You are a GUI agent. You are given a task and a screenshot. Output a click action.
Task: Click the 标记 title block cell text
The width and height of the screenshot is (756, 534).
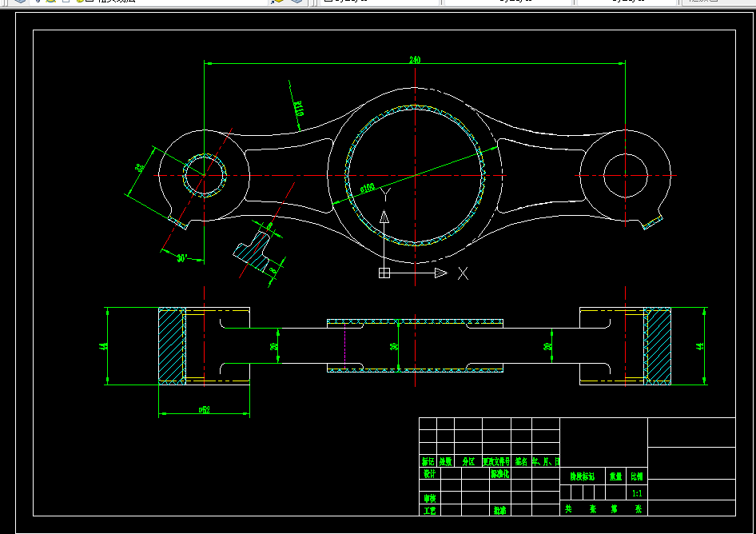pyautogui.click(x=428, y=461)
